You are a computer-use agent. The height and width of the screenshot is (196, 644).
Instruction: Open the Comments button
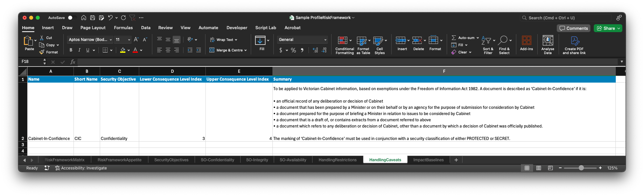[573, 28]
